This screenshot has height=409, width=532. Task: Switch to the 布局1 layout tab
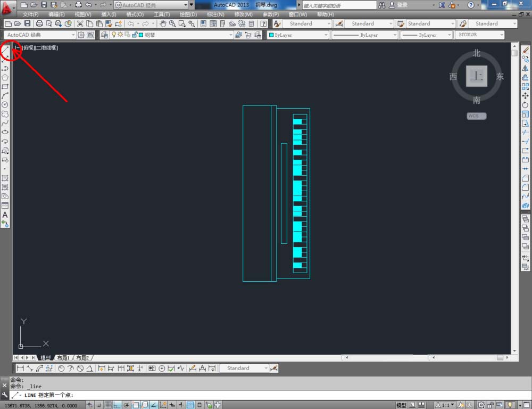[x=63, y=358]
